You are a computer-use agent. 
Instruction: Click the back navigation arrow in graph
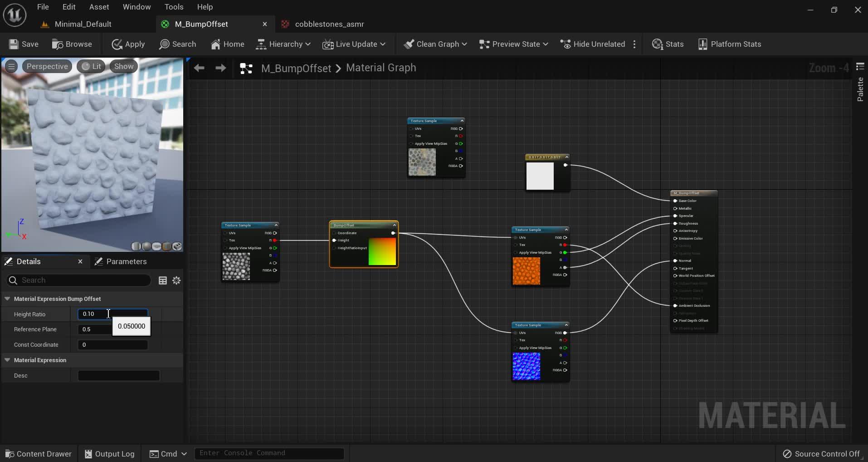tap(199, 68)
